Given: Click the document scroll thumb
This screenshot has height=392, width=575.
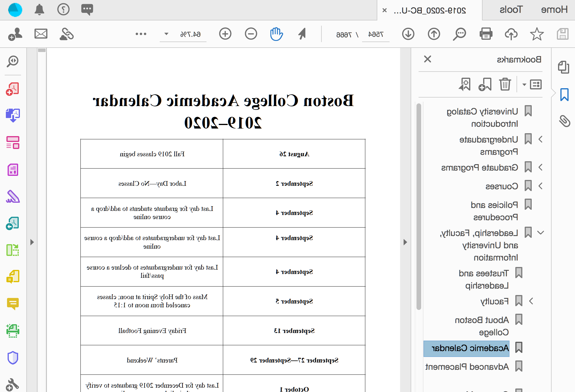Looking at the screenshot, I should tap(42, 50).
